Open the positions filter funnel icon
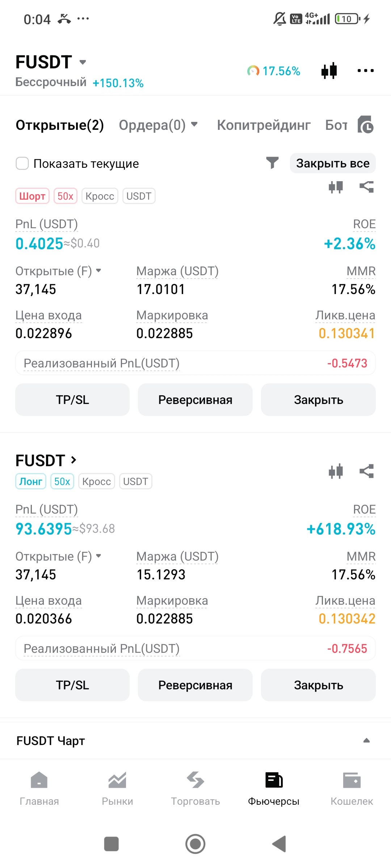Image resolution: width=391 pixels, height=868 pixels. pos(272,163)
